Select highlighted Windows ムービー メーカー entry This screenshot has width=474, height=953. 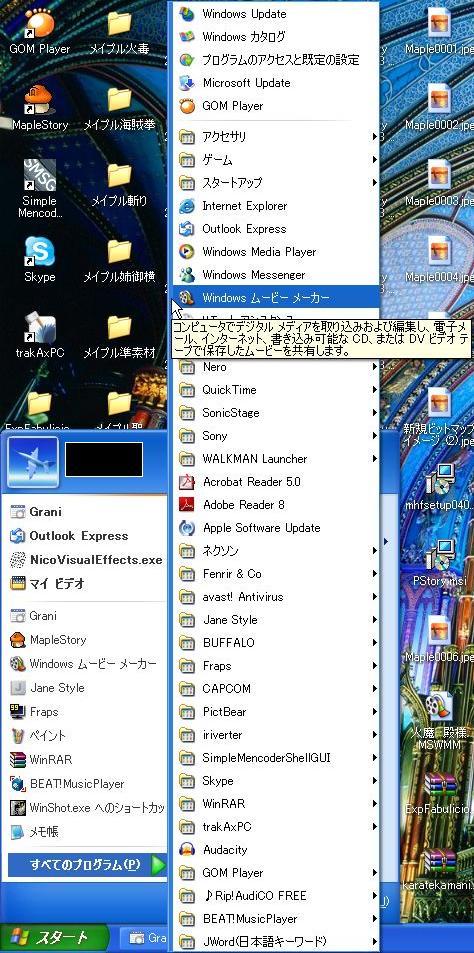point(276,298)
